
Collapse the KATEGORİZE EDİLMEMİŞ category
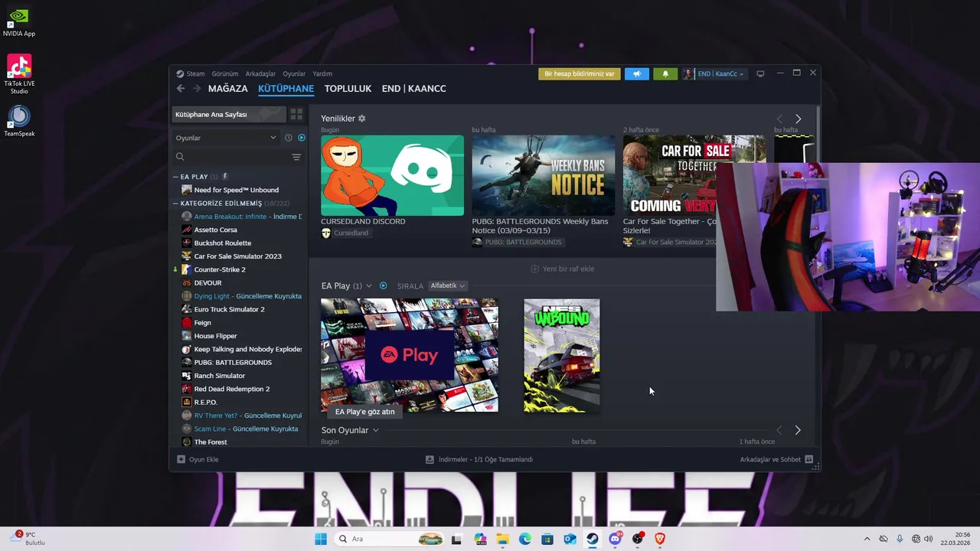pos(175,204)
